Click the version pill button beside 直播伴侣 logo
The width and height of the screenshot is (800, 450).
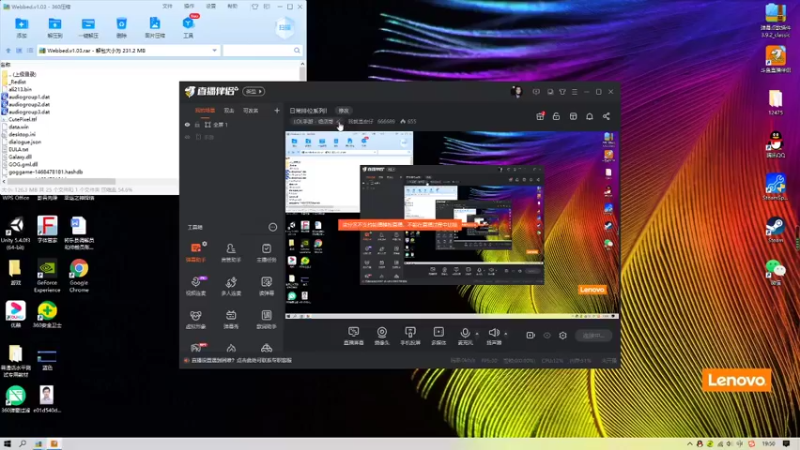254,91
